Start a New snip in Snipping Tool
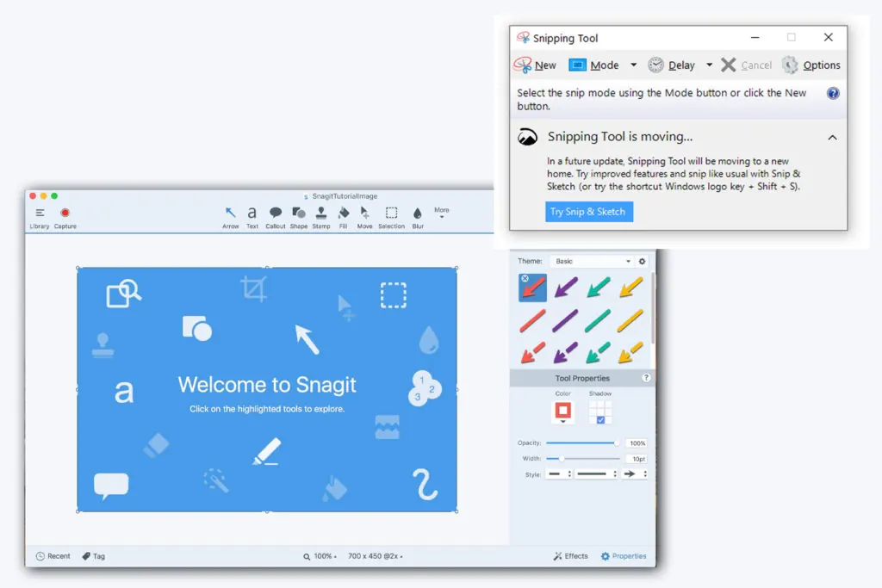 (535, 65)
